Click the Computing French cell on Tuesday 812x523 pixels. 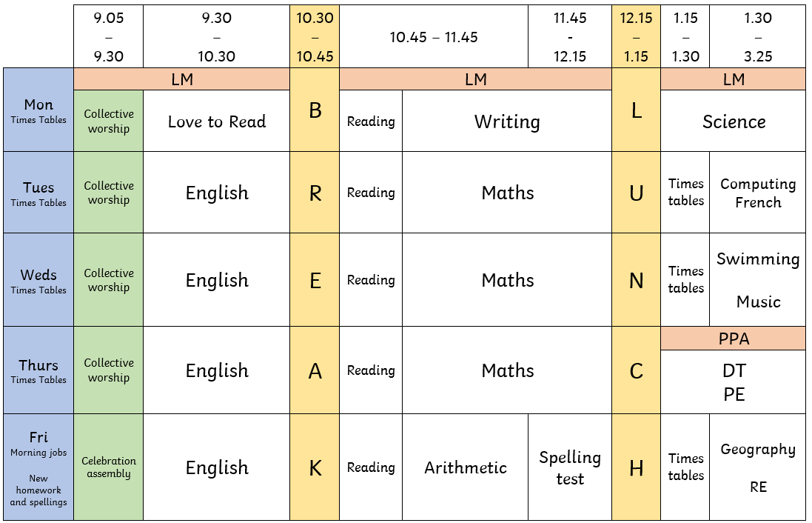point(758,193)
